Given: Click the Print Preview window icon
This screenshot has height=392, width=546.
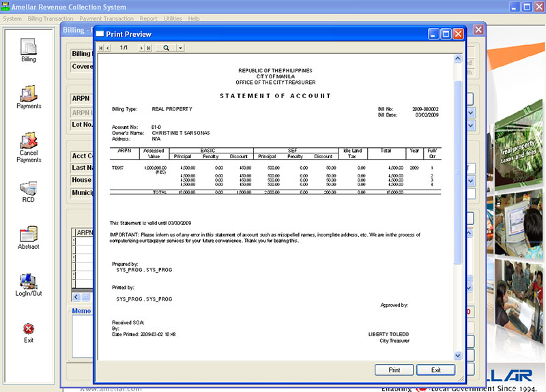Looking at the screenshot, I should coord(100,34).
